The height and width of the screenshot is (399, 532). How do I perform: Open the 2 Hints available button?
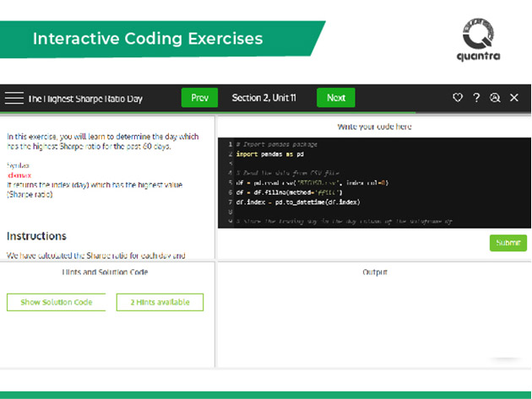point(160,302)
